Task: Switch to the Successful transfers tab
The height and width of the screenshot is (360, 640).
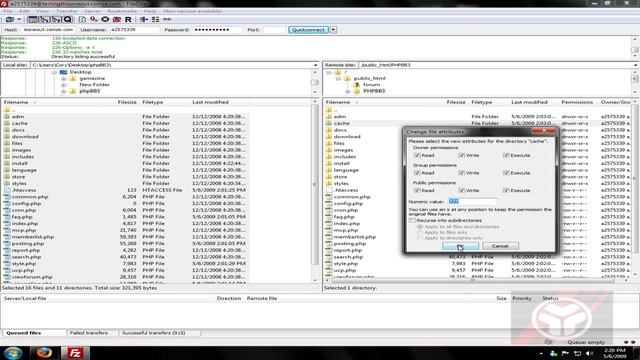Action: (x=153, y=333)
